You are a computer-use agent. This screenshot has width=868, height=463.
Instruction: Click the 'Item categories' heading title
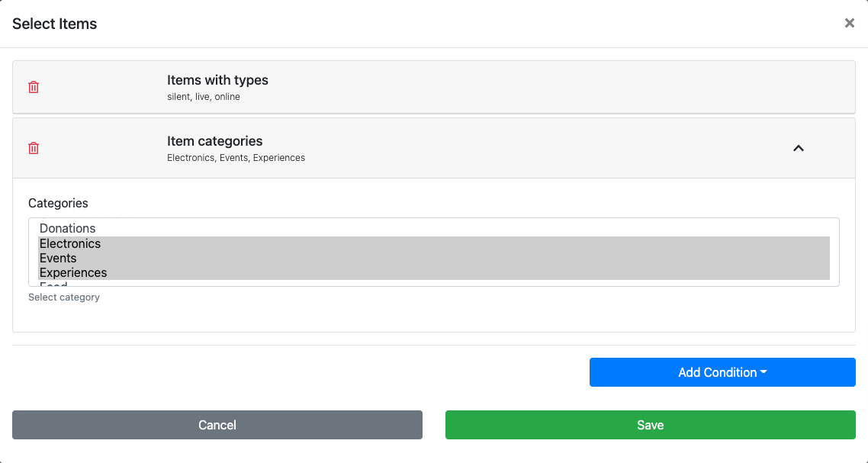(x=214, y=141)
